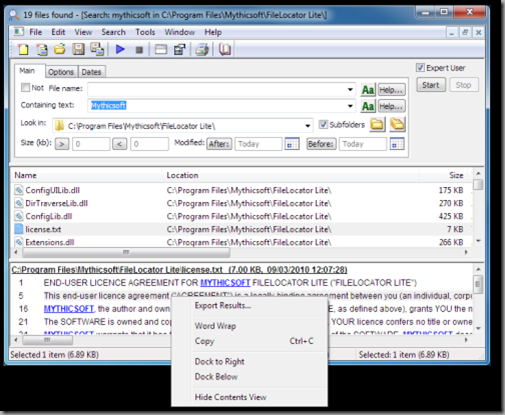Click the maximum size input field
The width and height of the screenshot is (505, 415).
149,144
